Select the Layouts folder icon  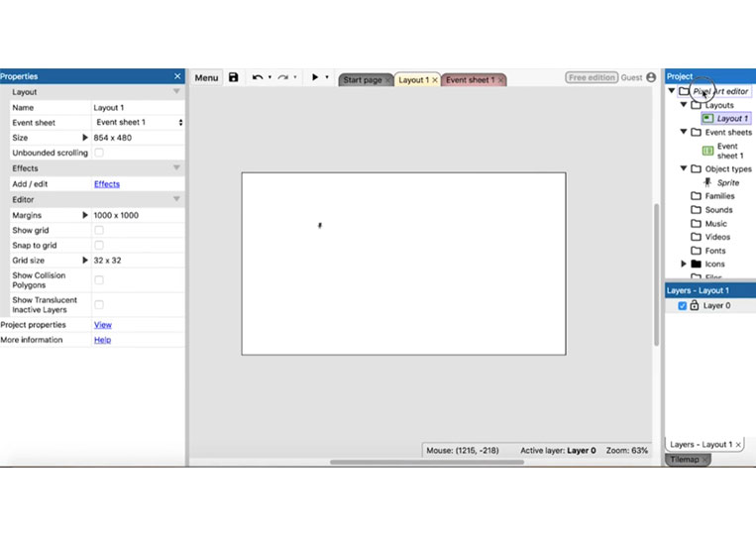tap(696, 105)
